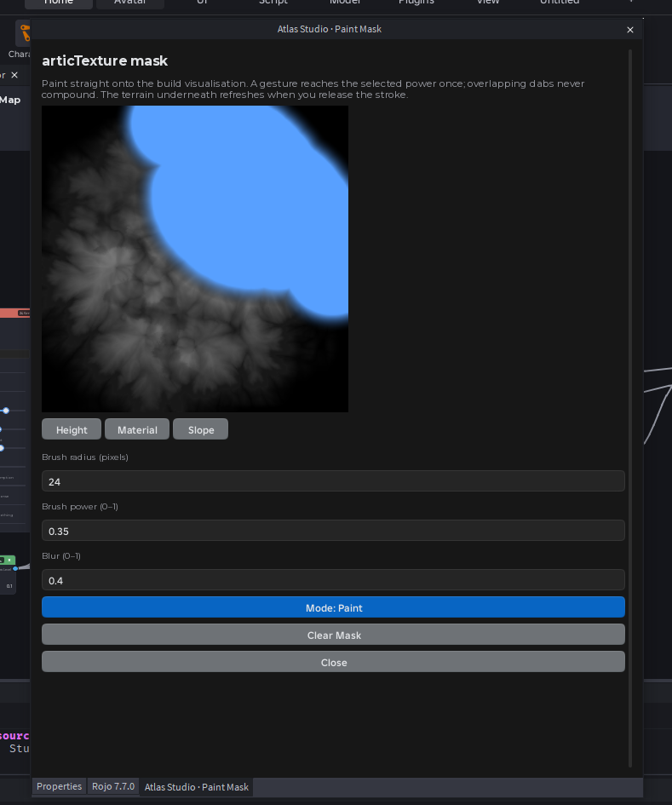
Task: Open the Avatar ribbon tab in Studio
Action: point(129,3)
